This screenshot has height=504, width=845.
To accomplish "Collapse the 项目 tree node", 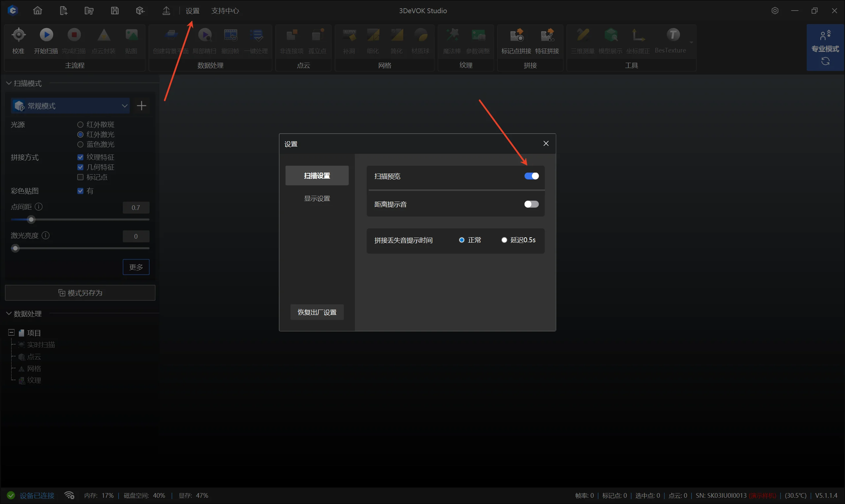I will (x=11, y=332).
